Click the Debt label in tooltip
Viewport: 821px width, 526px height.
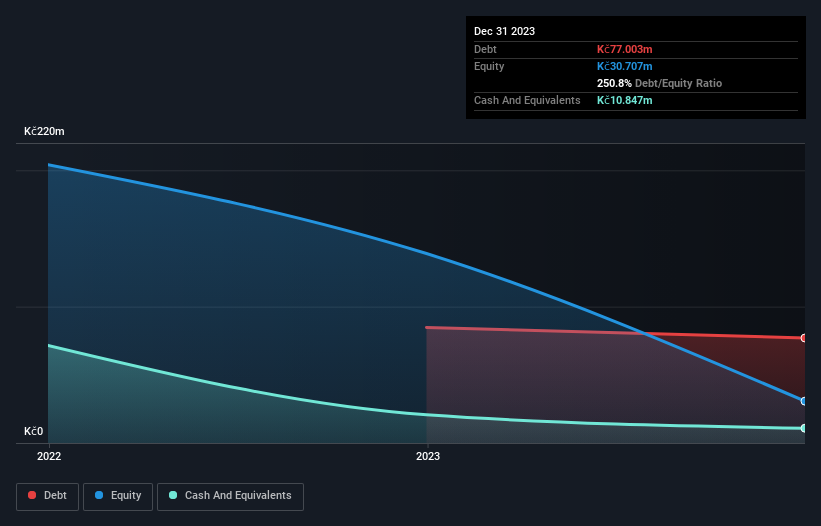485,49
